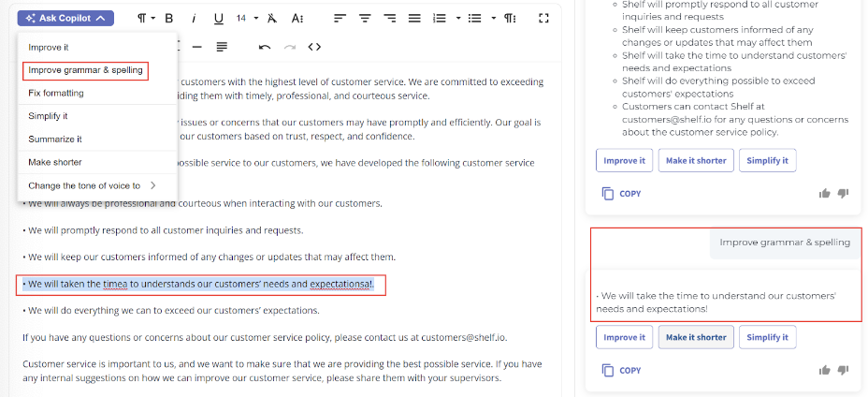Click Simplify it below the grammar-corrected response
This screenshot has width=868, height=397.
click(x=767, y=337)
